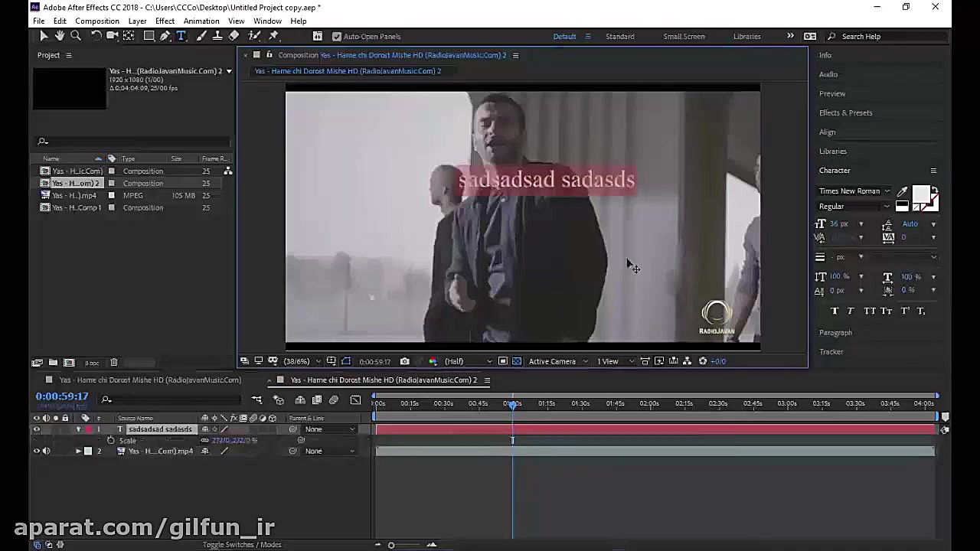Image resolution: width=980 pixels, height=551 pixels.
Task: Toggle Motion Blur for the timeline
Action: (334, 399)
